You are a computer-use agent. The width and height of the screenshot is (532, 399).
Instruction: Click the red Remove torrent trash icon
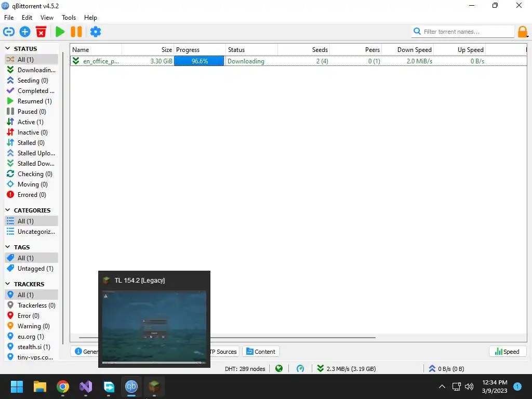[x=41, y=32]
